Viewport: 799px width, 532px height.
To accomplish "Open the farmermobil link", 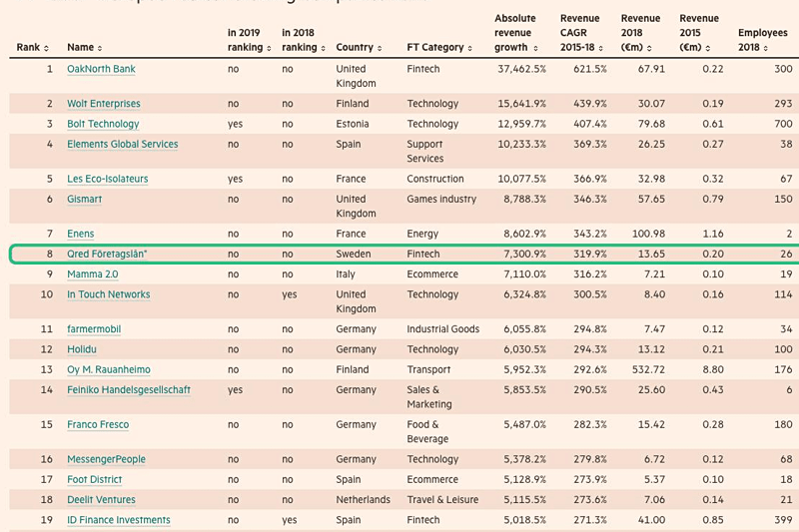I will (94, 328).
